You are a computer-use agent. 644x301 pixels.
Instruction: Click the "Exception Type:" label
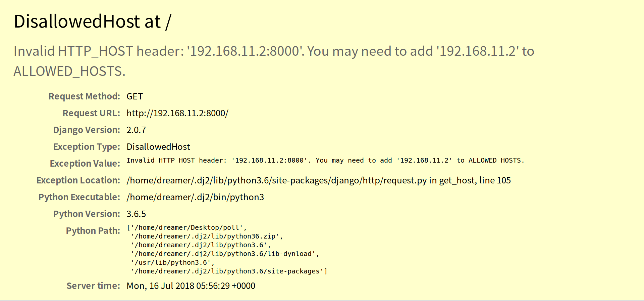pos(87,147)
